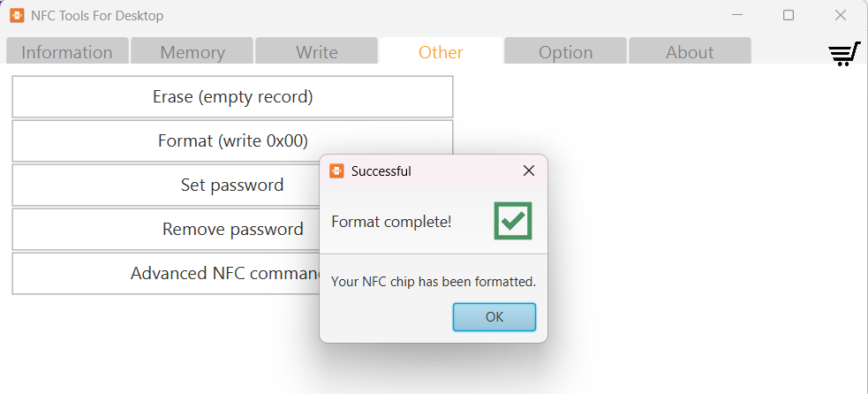Maximize the NFC Tools window
The image size is (868, 394).
[x=789, y=15]
